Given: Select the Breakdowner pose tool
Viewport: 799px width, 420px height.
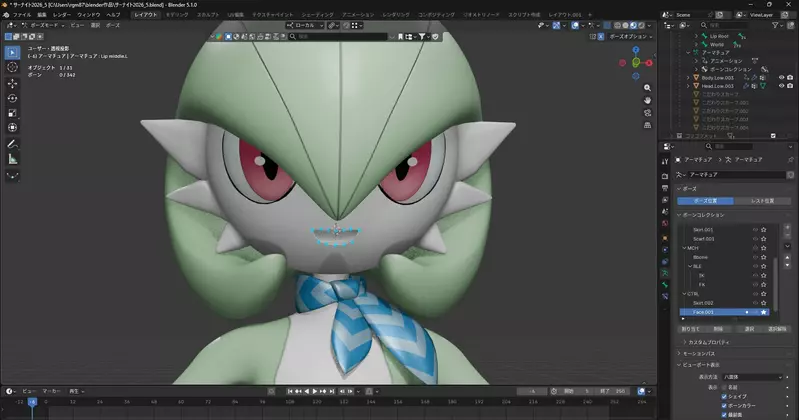Looking at the screenshot, I should pyautogui.click(x=13, y=175).
